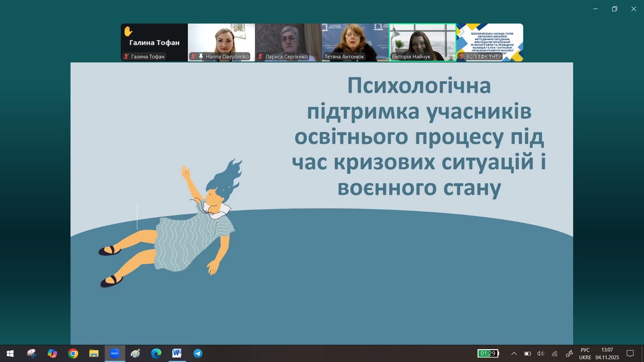644x362 pixels.
Task: Click the 01:29 green timer in taskbar
Action: 487,353
